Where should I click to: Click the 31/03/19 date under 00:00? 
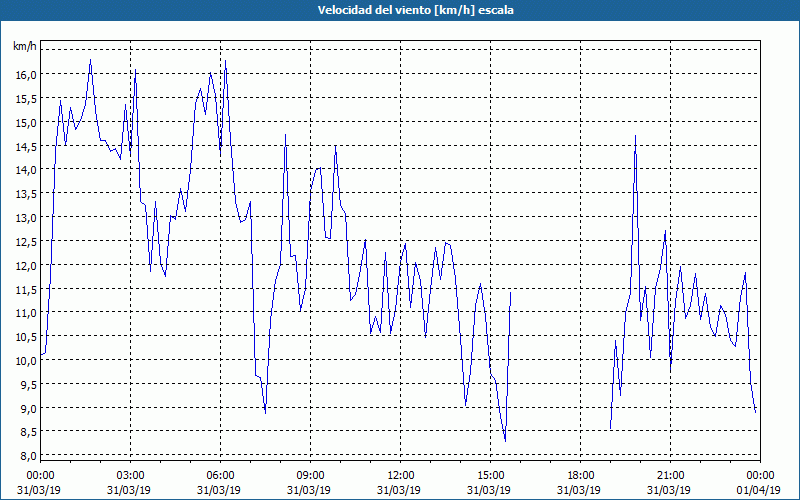tap(39, 490)
